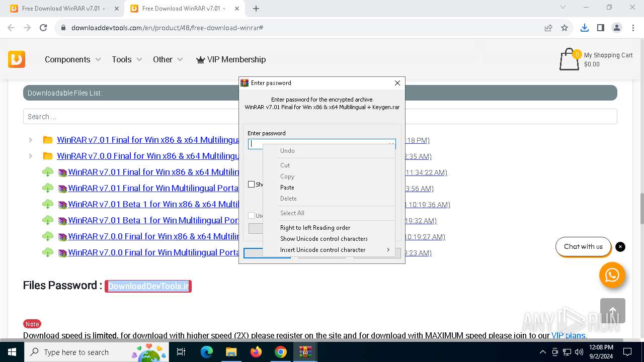Click the highlighted DownloadDevTools.ir password text
This screenshot has height=362, width=644.
click(148, 286)
